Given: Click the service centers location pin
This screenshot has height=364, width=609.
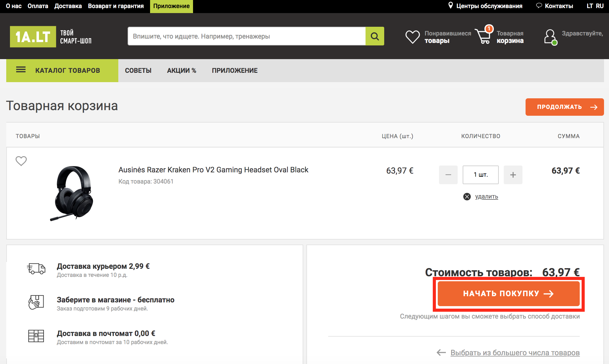Looking at the screenshot, I should tap(451, 6).
